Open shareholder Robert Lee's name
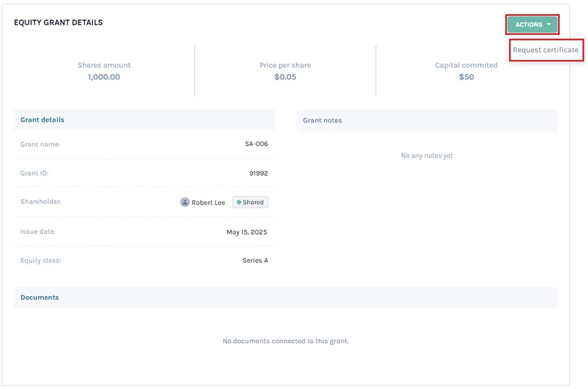 [x=208, y=203]
